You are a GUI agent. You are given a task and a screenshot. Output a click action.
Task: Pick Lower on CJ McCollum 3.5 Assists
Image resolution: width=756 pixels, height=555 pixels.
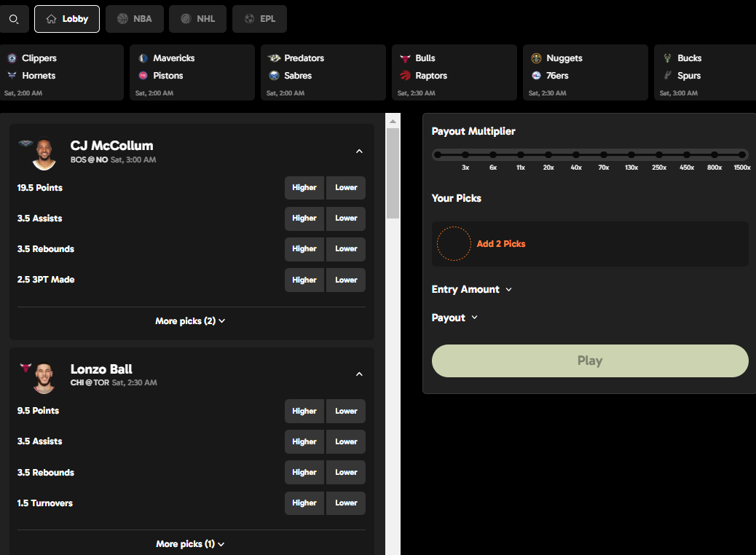[346, 219]
